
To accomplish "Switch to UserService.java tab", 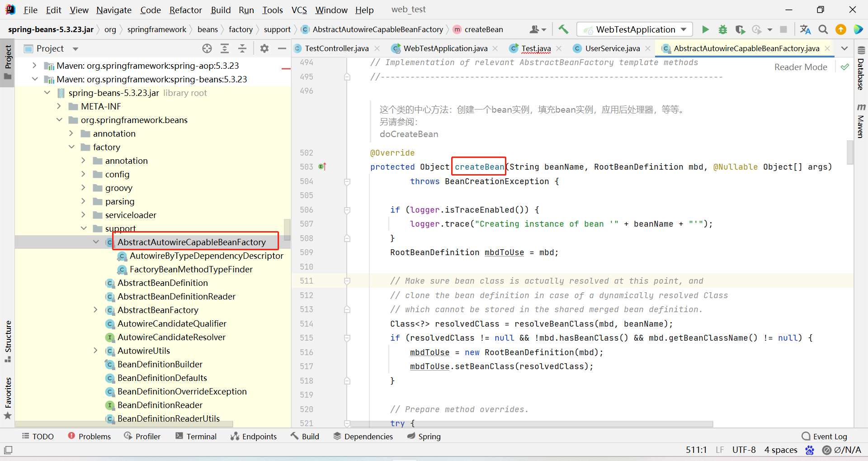I will 612,48.
